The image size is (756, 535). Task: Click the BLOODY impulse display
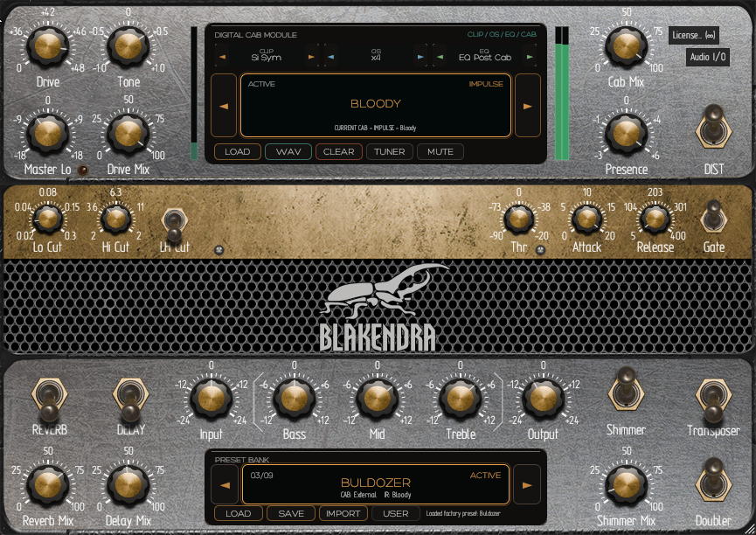coord(376,106)
